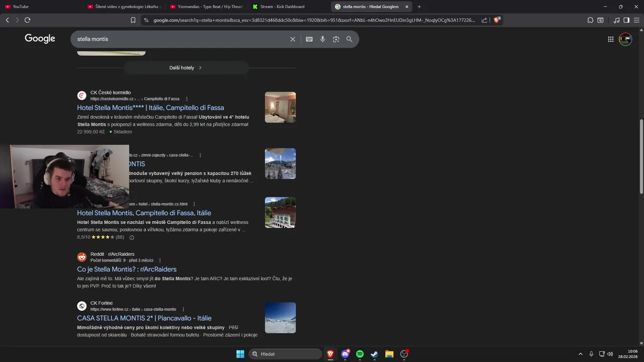Open the site information icon in the address bar

point(146,20)
